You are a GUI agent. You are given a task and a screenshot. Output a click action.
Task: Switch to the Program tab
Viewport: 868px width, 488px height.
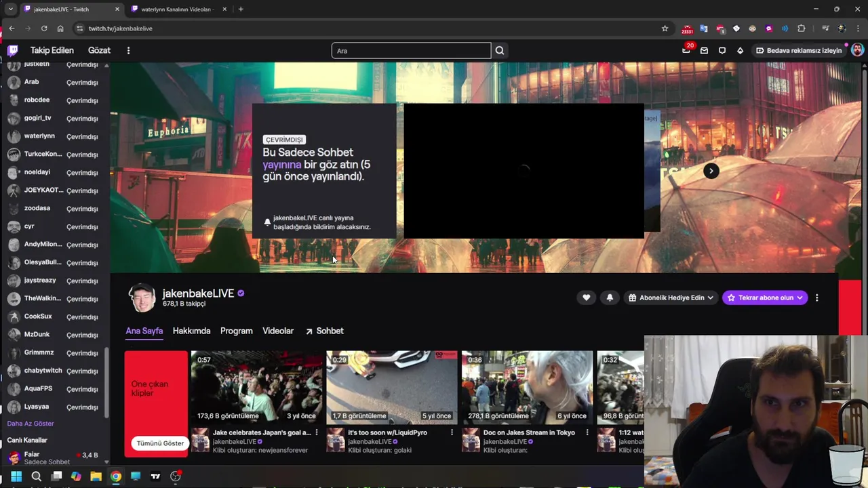(x=237, y=331)
